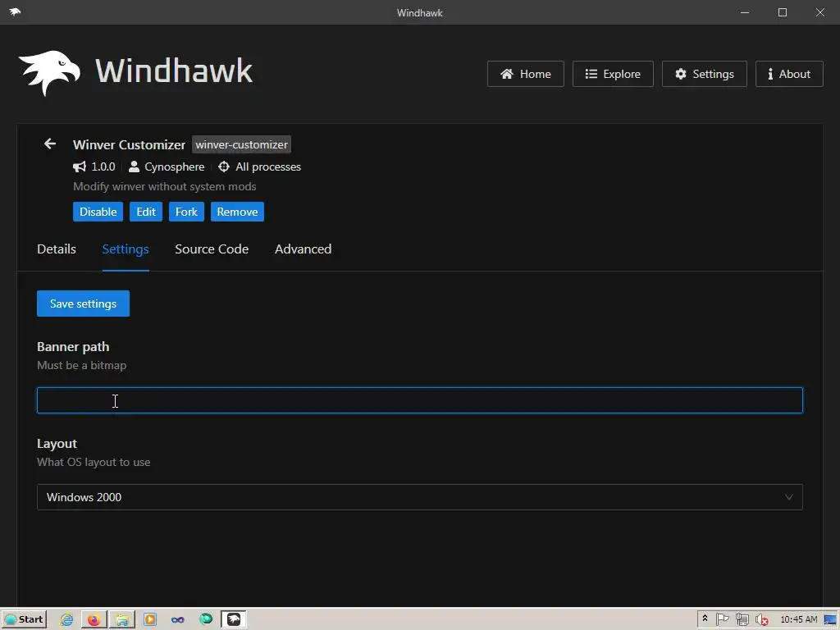Expand hidden system tray icons
This screenshot has width=840, height=630.
[x=705, y=619]
